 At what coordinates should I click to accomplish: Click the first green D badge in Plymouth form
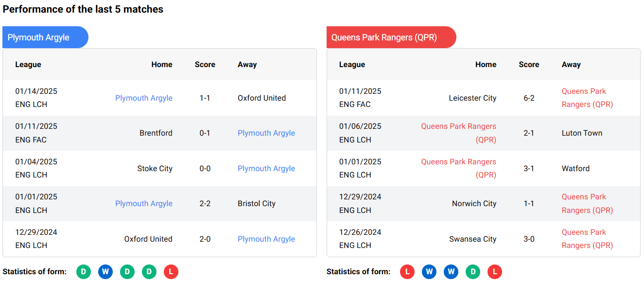click(84, 272)
